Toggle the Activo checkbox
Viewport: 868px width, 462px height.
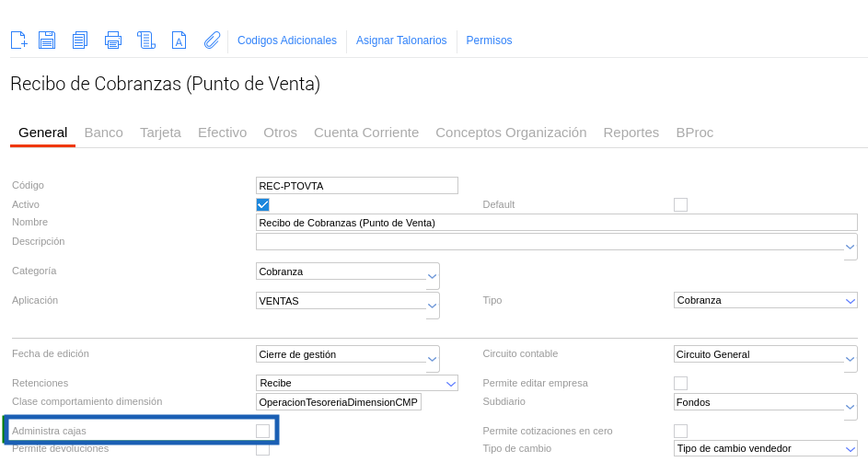coord(262,204)
